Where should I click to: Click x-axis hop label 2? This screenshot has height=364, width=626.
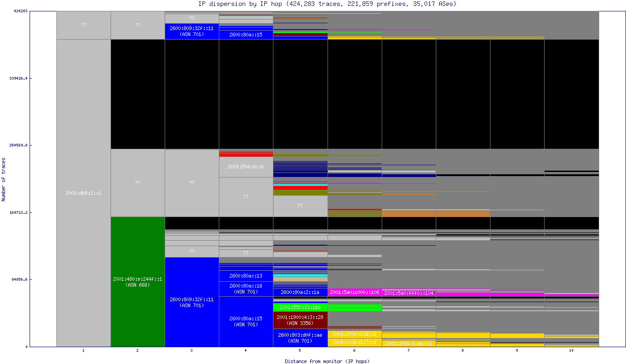coord(138,351)
